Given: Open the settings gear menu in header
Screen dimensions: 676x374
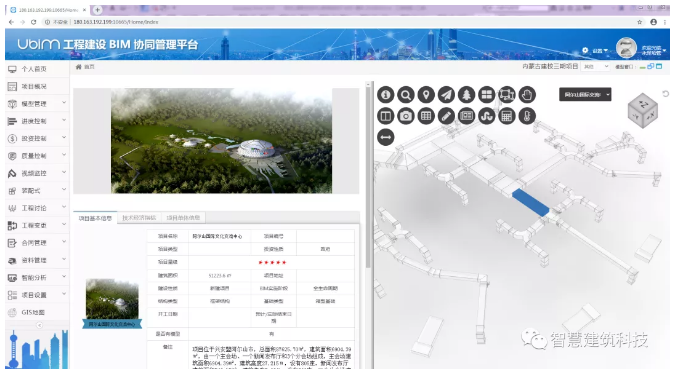Looking at the screenshot, I should [x=595, y=51].
